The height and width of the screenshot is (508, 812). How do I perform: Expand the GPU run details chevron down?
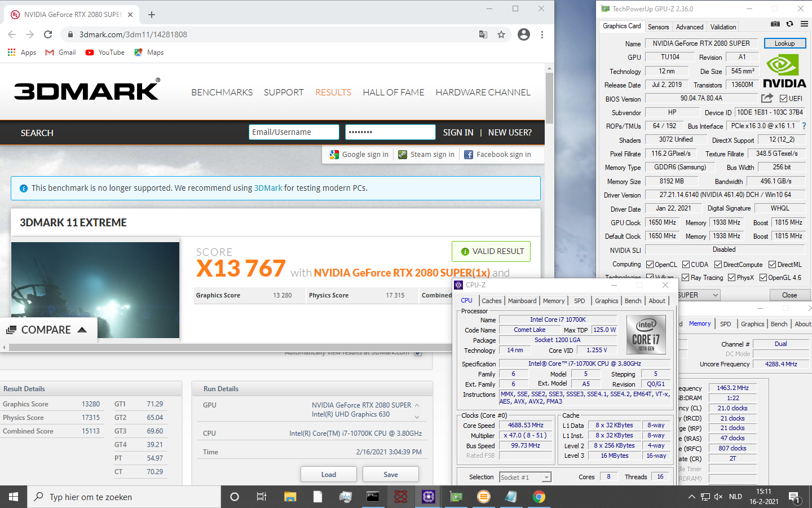pyautogui.click(x=417, y=417)
